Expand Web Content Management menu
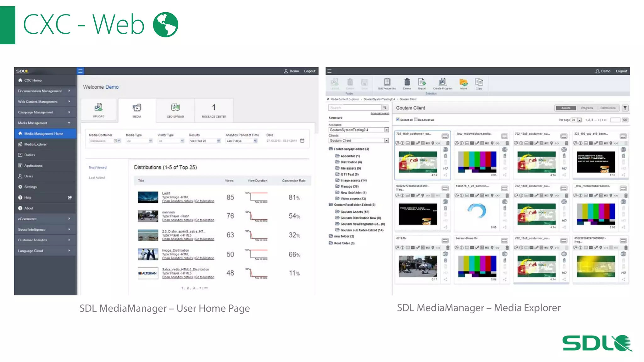This screenshot has width=644, height=362. click(x=45, y=101)
